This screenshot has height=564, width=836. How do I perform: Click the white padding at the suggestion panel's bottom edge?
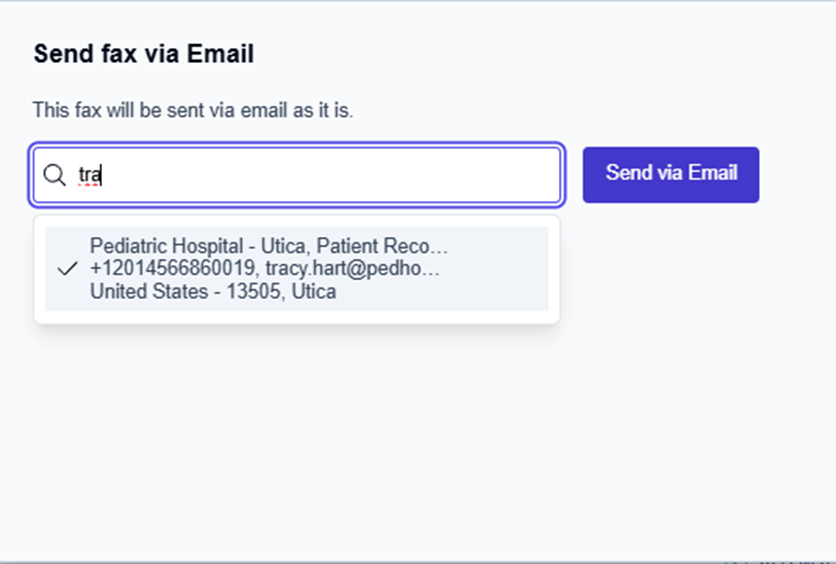click(296, 317)
